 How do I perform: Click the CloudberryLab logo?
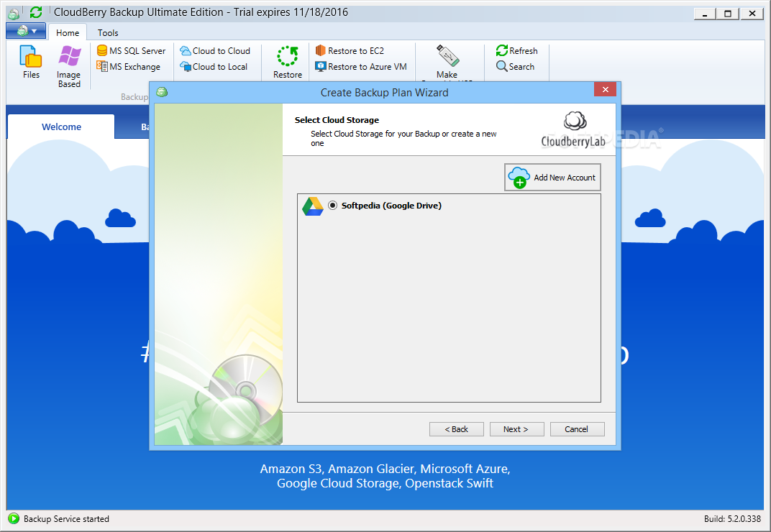(x=574, y=130)
